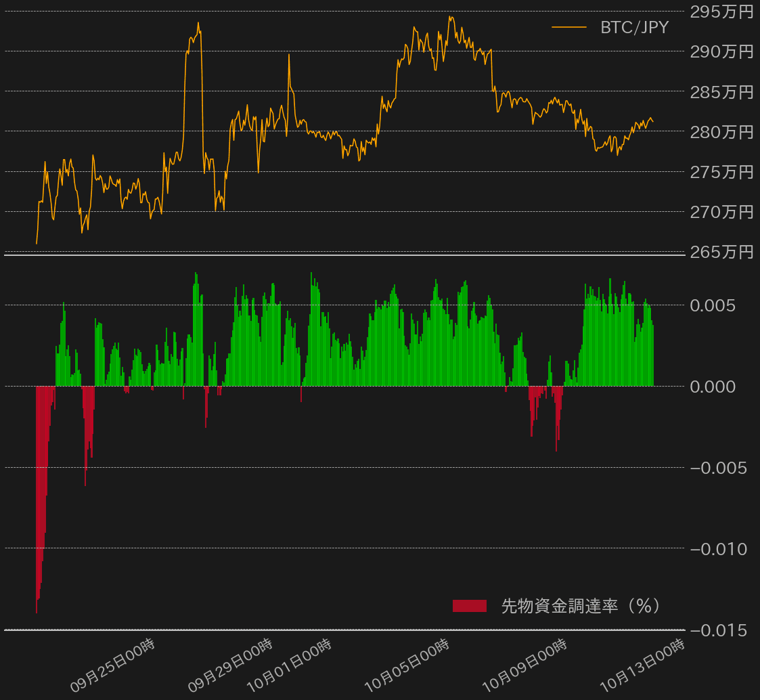Viewport: 760px width, 700px height.
Task: Click the red swatch beside 先物資金調達率 legend
Action: coord(470,606)
